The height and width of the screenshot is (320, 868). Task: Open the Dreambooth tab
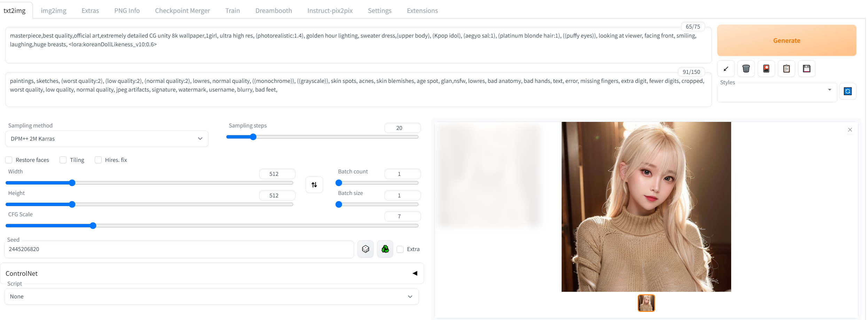(x=274, y=10)
